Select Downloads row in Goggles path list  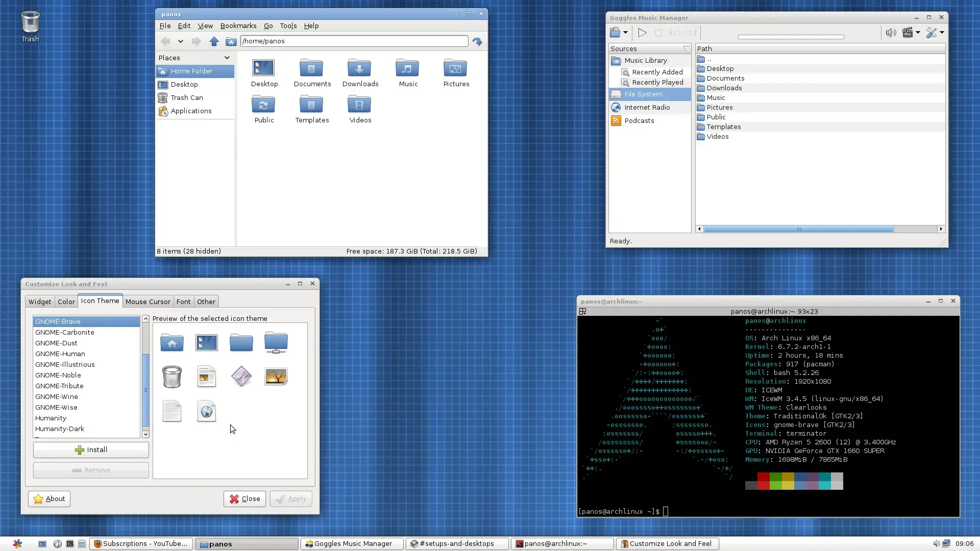point(820,88)
